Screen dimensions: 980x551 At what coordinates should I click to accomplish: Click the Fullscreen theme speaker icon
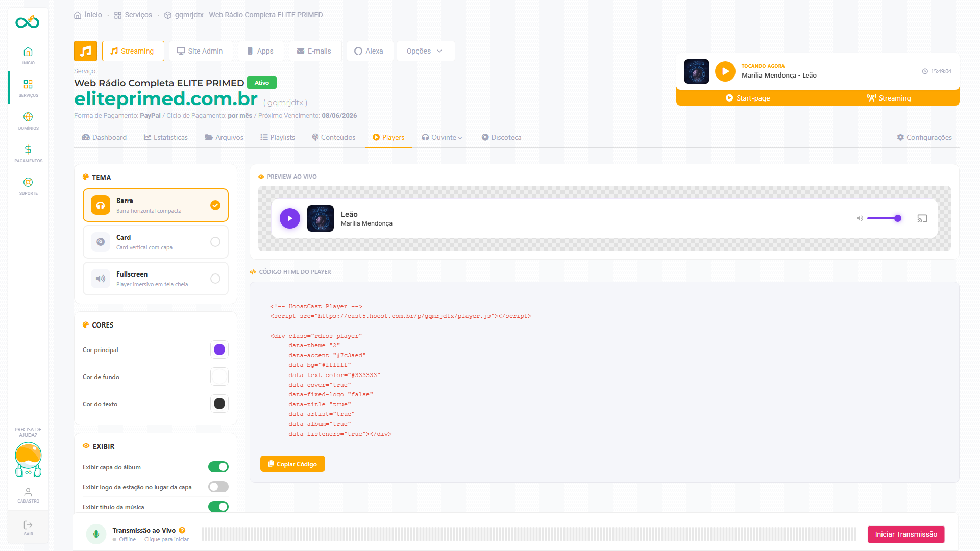[x=101, y=279]
